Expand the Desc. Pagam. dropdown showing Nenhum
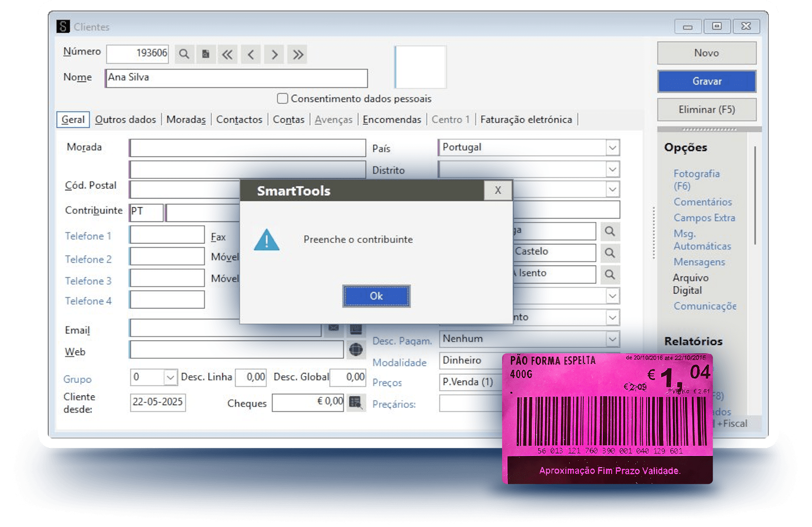Viewport: 812px width, 527px height. point(613,339)
